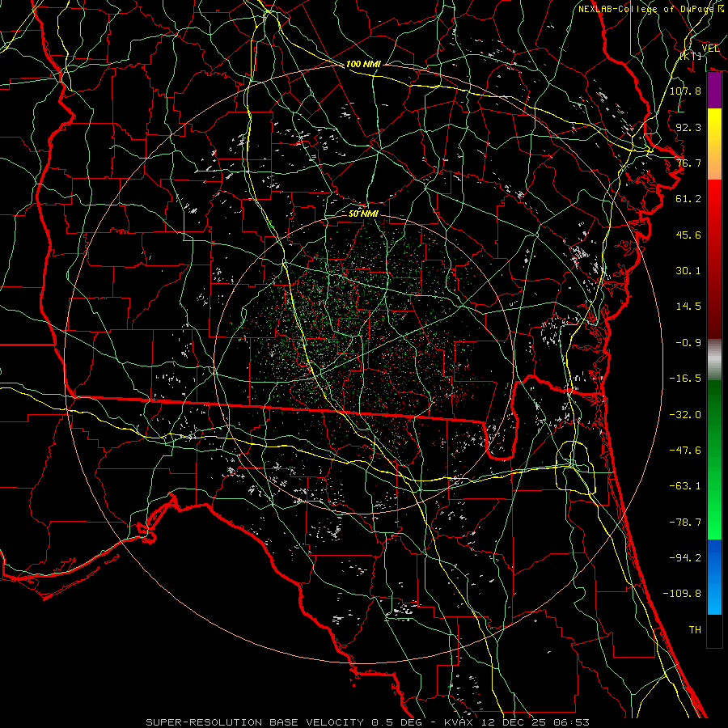Click the gray zero-velocity segment of color bar

(x=714, y=360)
